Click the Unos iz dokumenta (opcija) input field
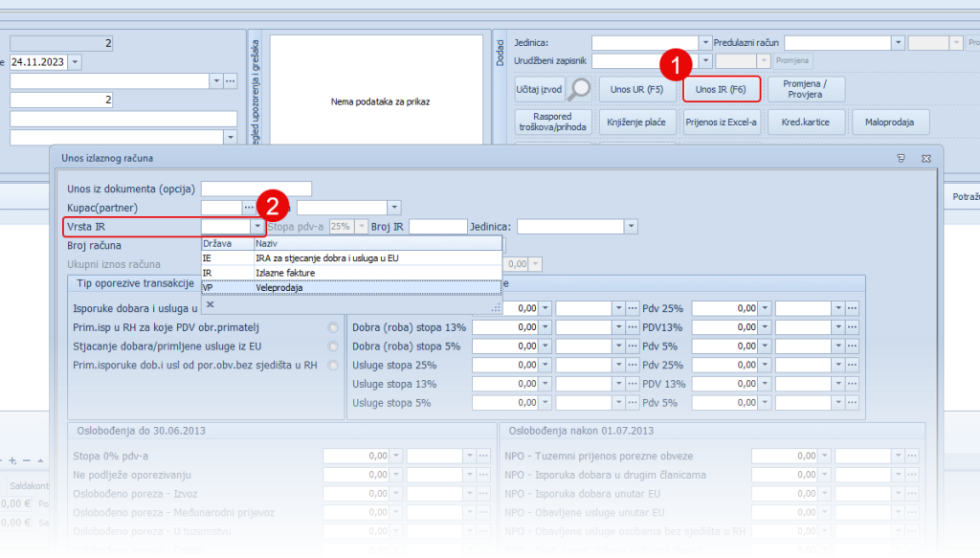The width and height of the screenshot is (980, 558). pyautogui.click(x=256, y=188)
